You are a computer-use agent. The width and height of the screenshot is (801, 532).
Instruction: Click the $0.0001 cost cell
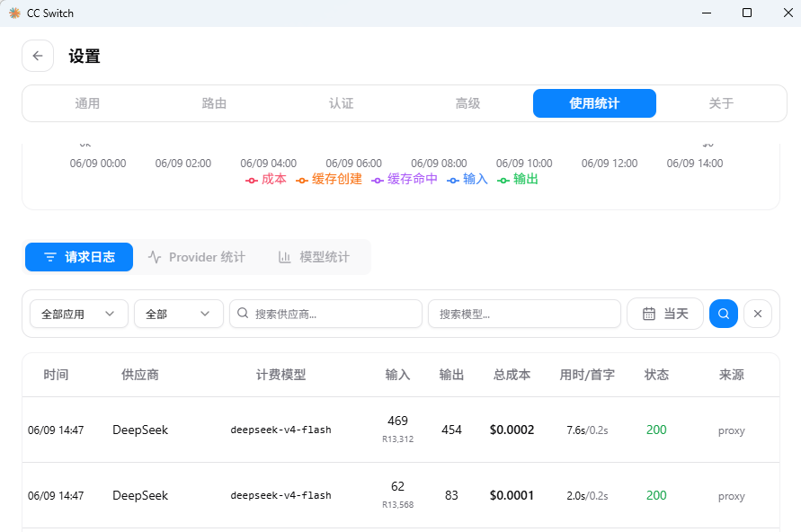tap(512, 495)
